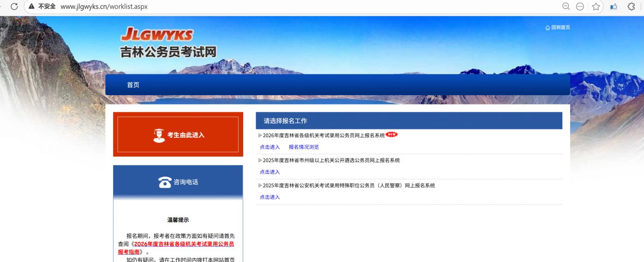644x262 pixels.
Task: Open 报名情况浏览 link
Action: pos(304,147)
